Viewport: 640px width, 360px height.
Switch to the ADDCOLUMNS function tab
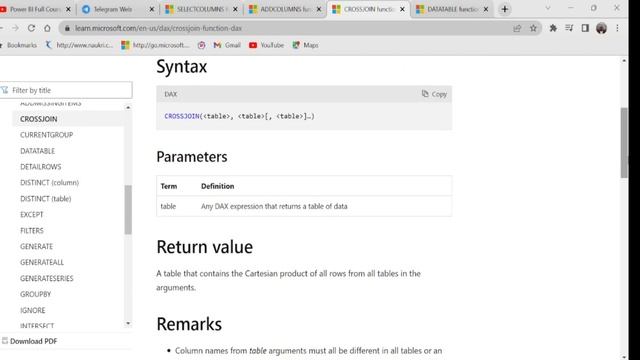pos(286,9)
